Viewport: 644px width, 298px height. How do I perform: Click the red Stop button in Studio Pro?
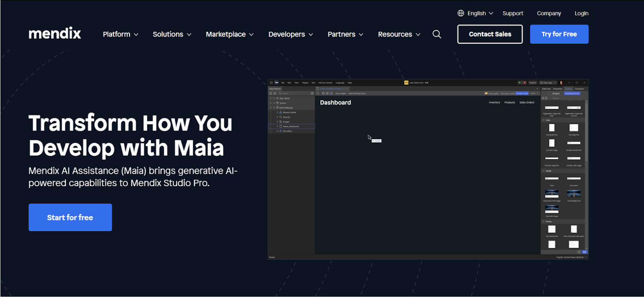coord(525,83)
